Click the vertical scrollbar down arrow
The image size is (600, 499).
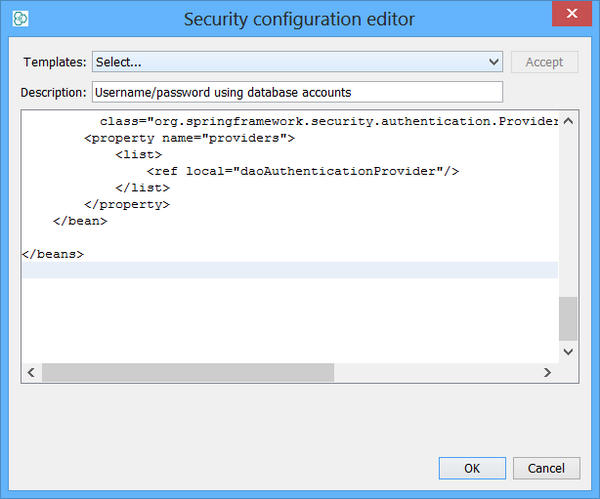(568, 351)
